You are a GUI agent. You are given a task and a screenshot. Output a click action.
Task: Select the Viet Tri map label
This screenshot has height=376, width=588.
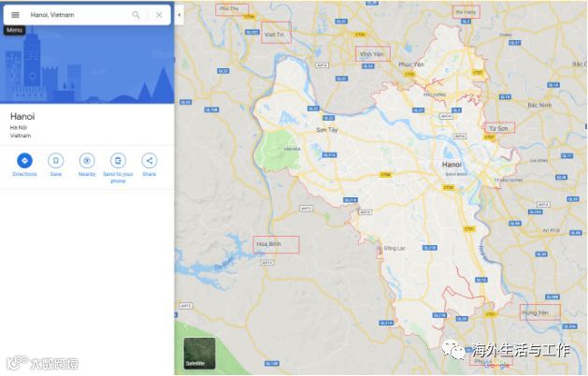pos(275,35)
